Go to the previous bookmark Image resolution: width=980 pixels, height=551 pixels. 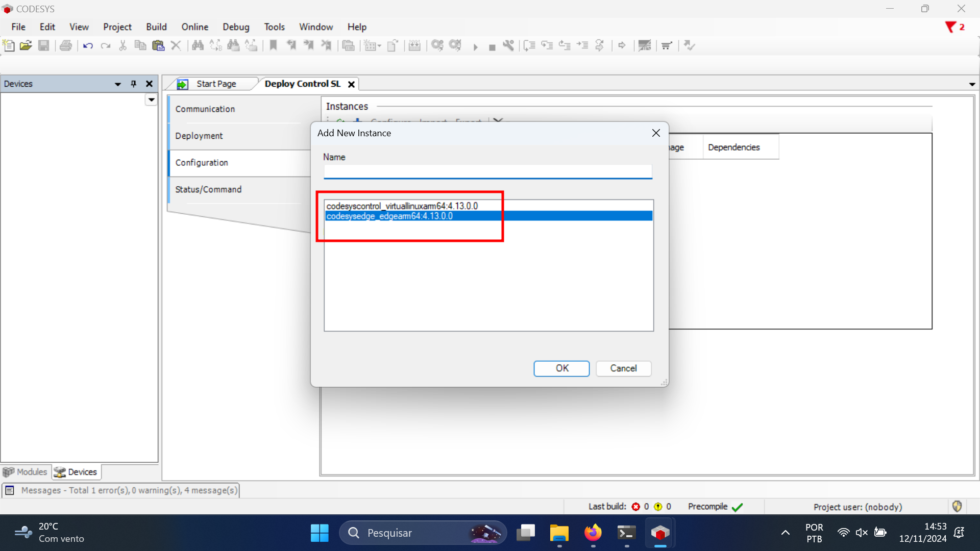291,45
